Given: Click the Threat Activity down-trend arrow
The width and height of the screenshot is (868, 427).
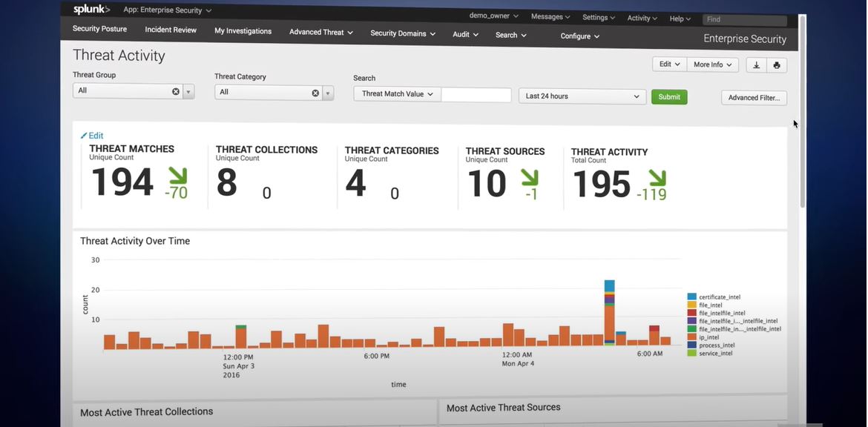Looking at the screenshot, I should [657, 178].
